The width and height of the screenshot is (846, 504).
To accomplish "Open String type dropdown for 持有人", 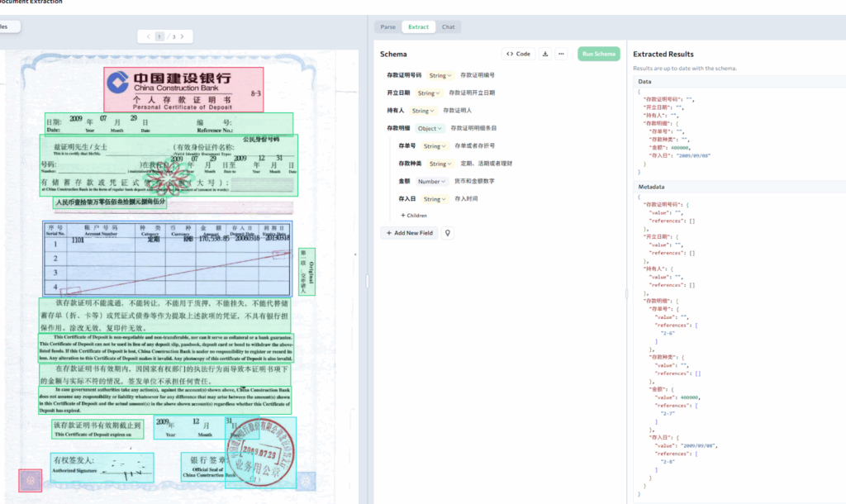I will pos(422,111).
